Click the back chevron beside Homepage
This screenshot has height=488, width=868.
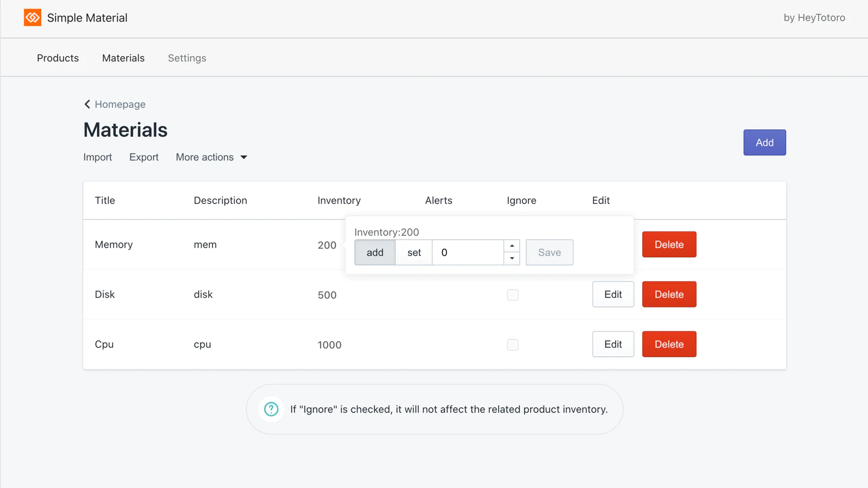[x=87, y=104]
